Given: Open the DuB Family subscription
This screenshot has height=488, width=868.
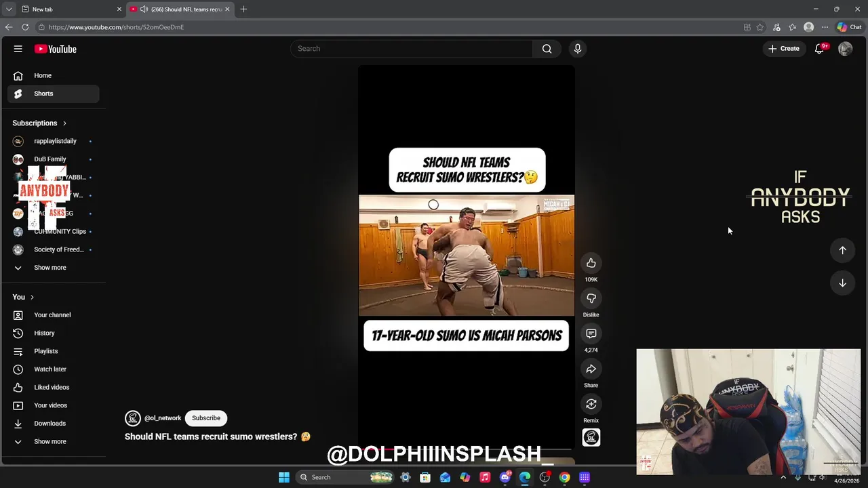Looking at the screenshot, I should pyautogui.click(x=53, y=159).
